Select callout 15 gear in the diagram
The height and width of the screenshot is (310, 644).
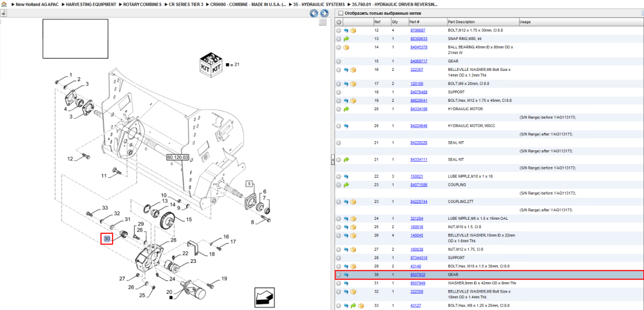point(189,220)
